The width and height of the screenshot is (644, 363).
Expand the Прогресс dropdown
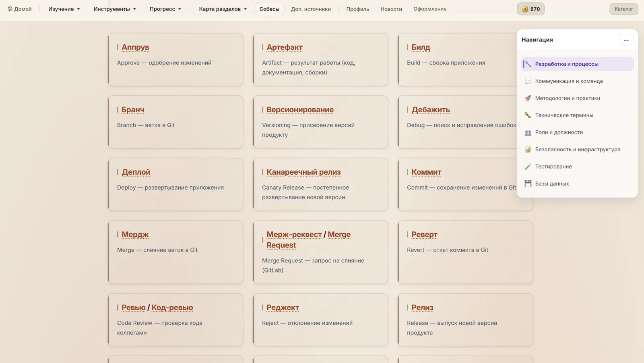(165, 9)
